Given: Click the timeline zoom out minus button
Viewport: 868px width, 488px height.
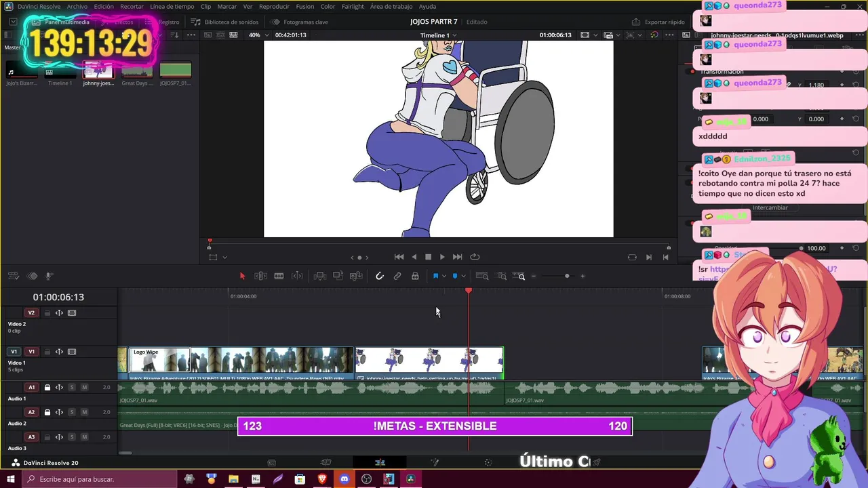Looking at the screenshot, I should 534,276.
